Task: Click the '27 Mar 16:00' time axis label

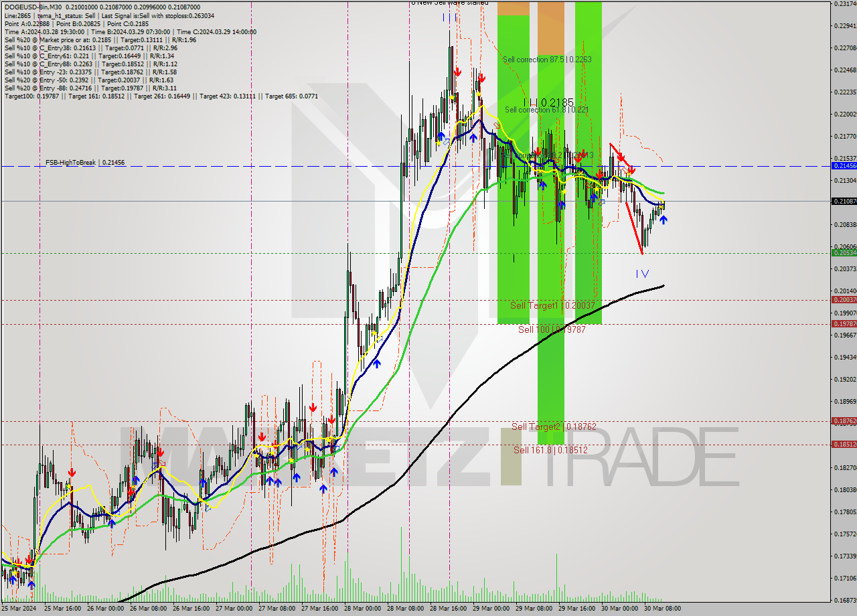Action: tap(319, 609)
